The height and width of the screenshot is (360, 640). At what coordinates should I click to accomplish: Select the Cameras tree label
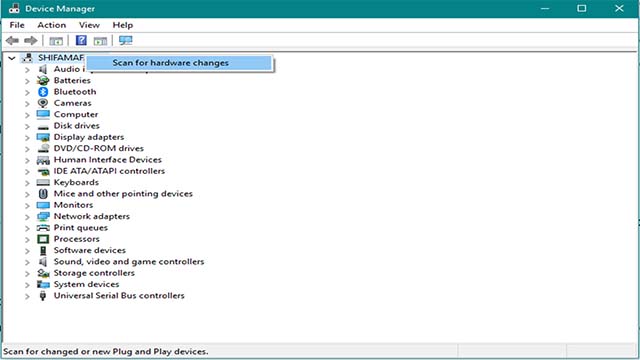pos(73,103)
